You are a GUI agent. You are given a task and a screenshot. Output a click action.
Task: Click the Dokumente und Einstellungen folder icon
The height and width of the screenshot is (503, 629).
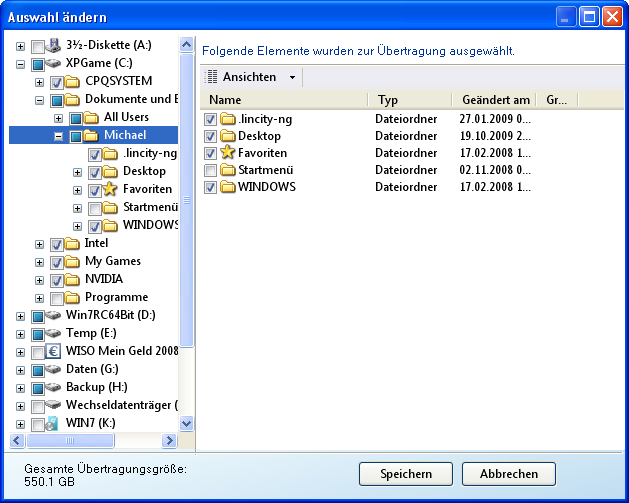pyautogui.click(x=72, y=99)
